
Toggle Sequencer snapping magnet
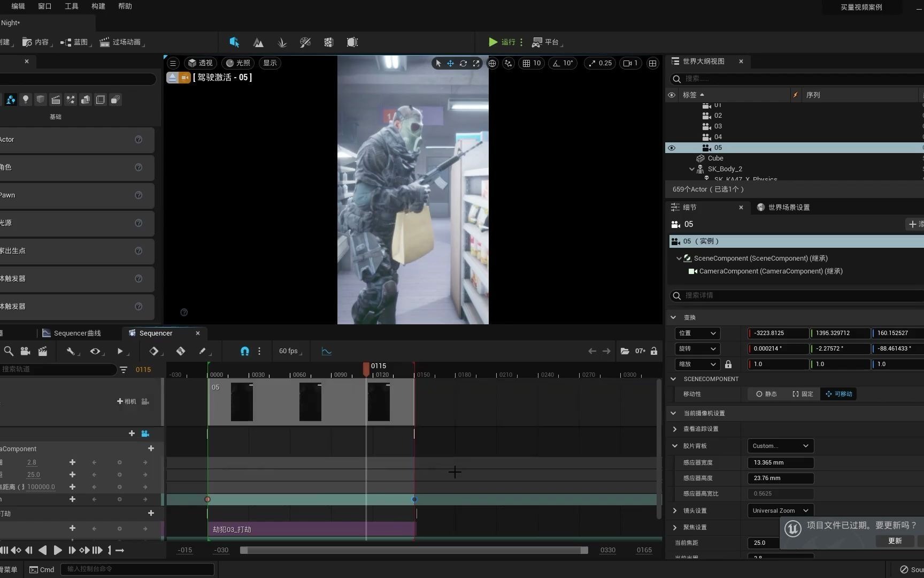245,351
